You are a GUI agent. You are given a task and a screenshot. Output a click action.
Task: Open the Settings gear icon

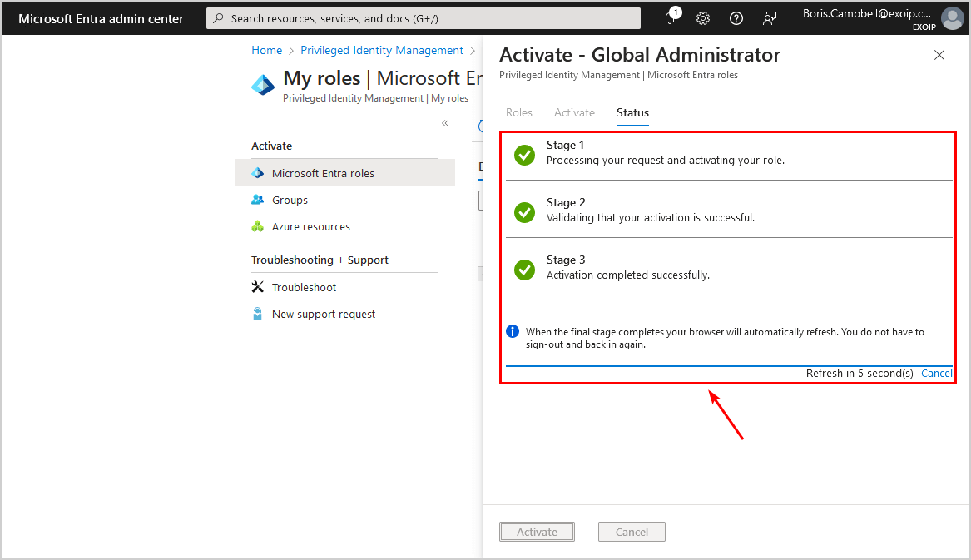[703, 18]
